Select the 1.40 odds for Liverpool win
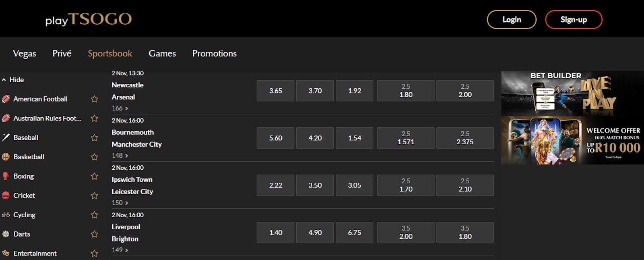644x260 pixels. [276, 233]
